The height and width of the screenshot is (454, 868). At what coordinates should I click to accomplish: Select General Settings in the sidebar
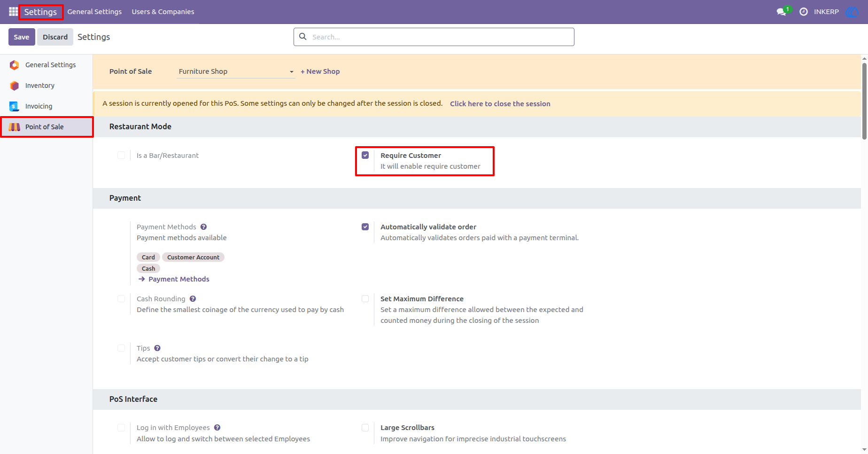tap(46, 65)
